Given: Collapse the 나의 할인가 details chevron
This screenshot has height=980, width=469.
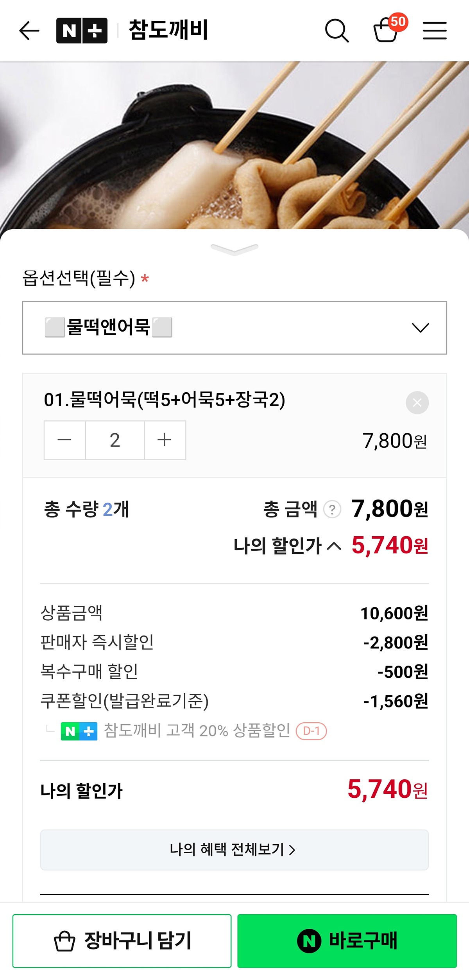Looking at the screenshot, I should click(x=334, y=546).
